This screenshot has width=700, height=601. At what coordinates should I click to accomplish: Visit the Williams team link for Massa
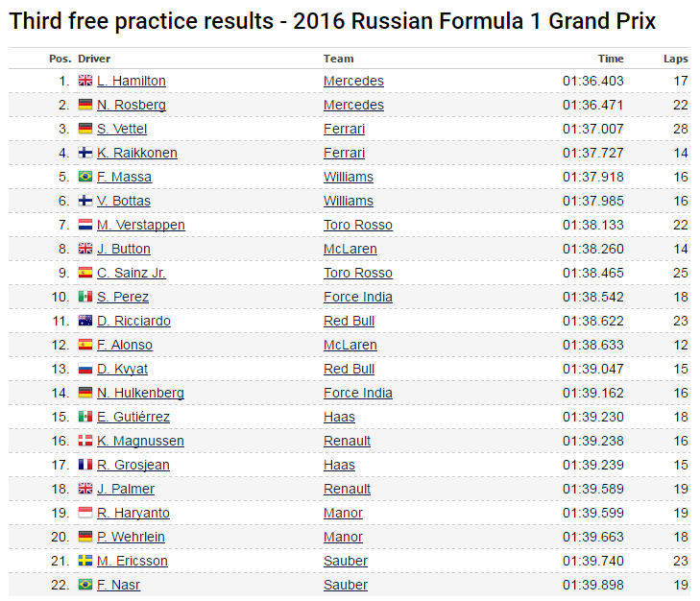click(x=348, y=178)
